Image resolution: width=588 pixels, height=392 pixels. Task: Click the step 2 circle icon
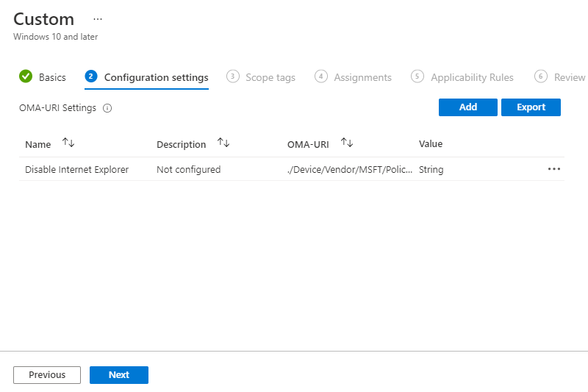[x=91, y=76]
